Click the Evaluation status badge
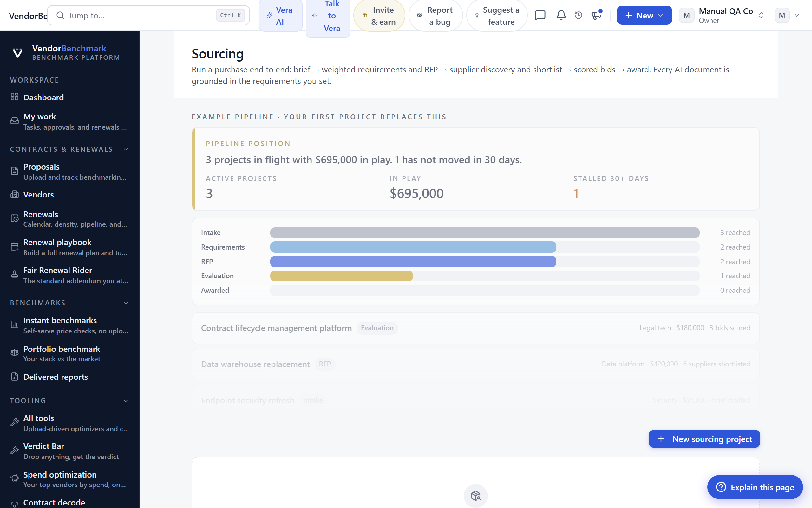 click(x=377, y=328)
